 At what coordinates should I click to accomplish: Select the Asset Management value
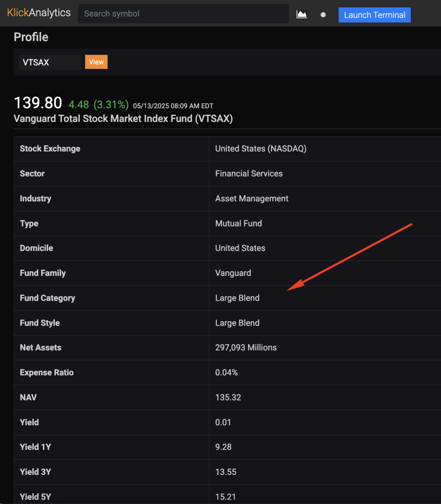pyautogui.click(x=252, y=198)
